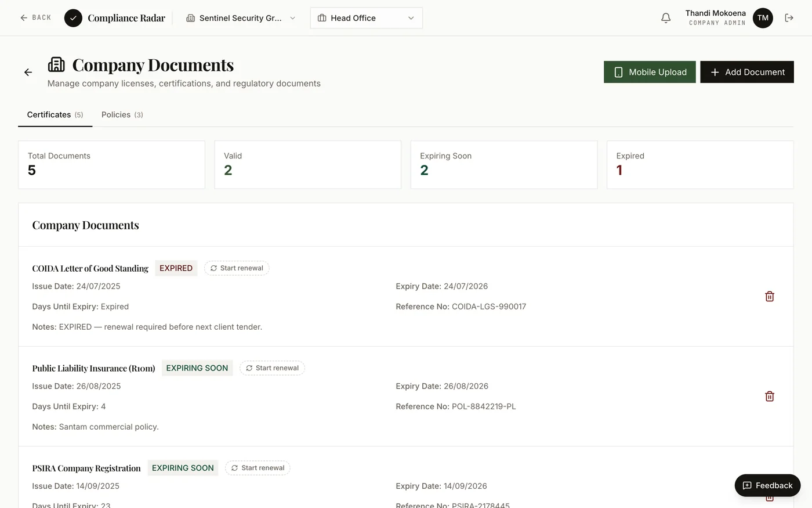
Task: Click the Valid documents stat card
Action: [x=308, y=165]
